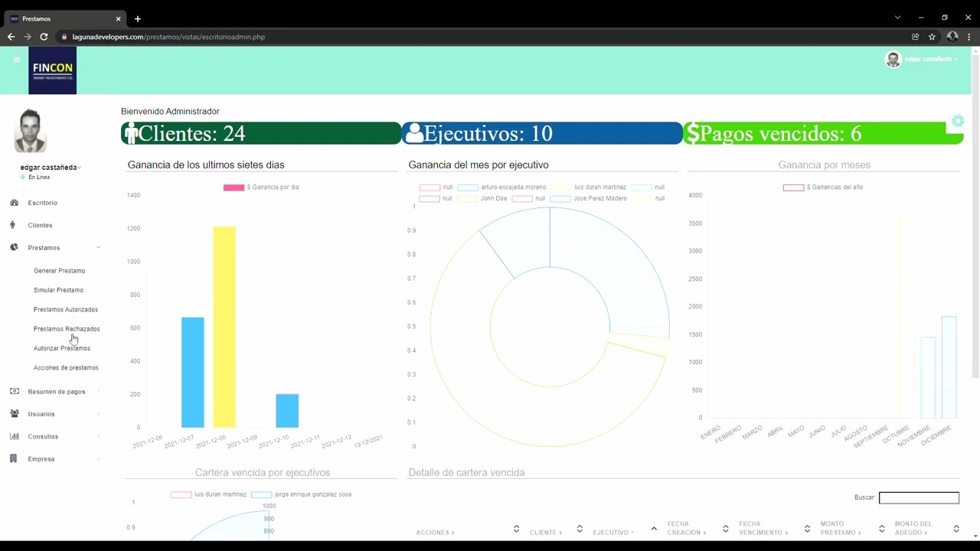
Task: Open edgar castañeda header dropdown
Action: point(931,59)
